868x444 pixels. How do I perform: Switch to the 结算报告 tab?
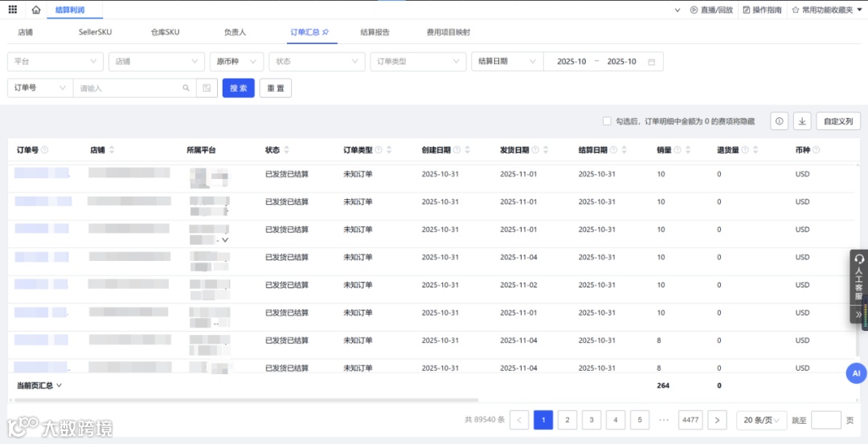(375, 32)
